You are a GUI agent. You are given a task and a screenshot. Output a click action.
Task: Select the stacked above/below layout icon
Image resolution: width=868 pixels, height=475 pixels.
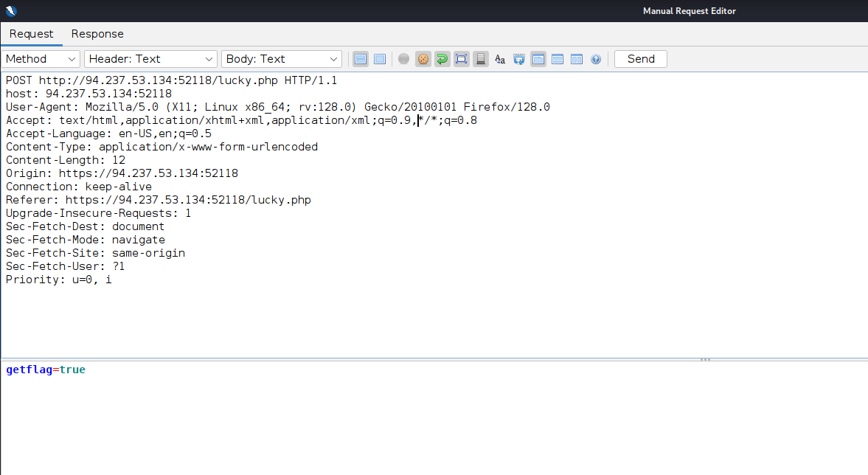tap(558, 59)
